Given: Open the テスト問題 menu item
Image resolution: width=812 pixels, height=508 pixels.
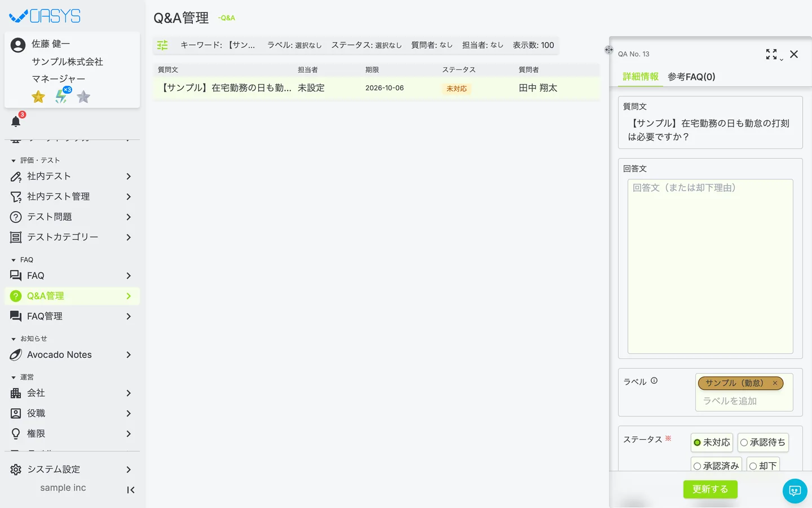Looking at the screenshot, I should [x=72, y=217].
